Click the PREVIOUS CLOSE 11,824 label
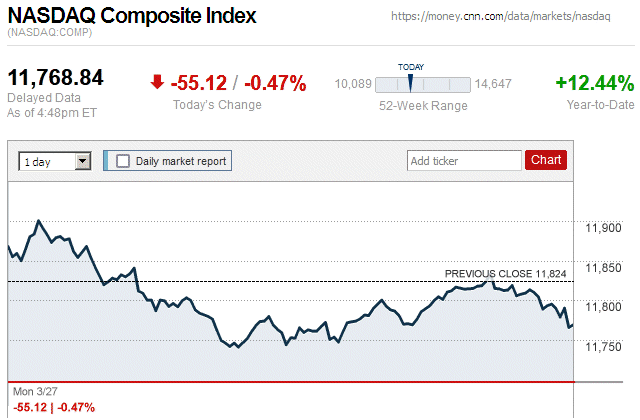Screen dimensions: 640x420 (x=505, y=273)
